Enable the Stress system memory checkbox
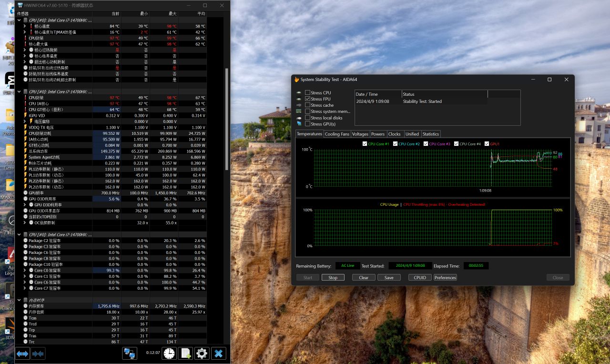 [x=307, y=111]
